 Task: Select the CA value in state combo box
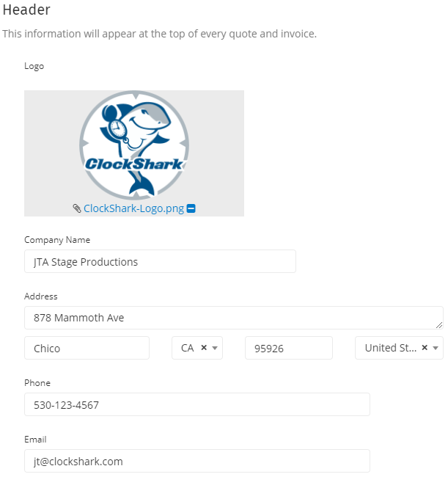[187, 348]
